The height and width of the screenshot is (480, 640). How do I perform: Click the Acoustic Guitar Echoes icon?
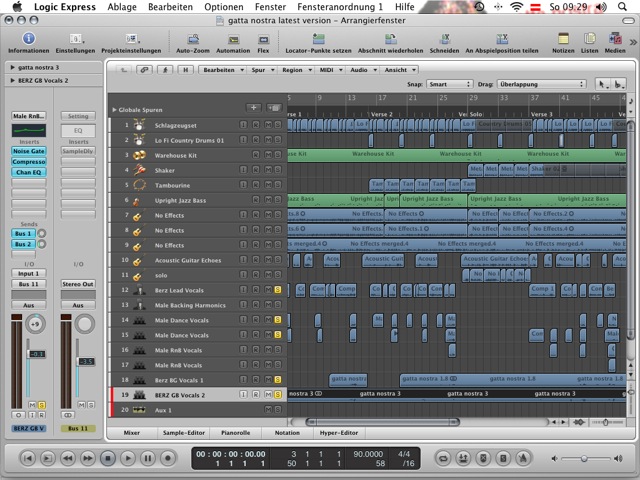pos(138,260)
